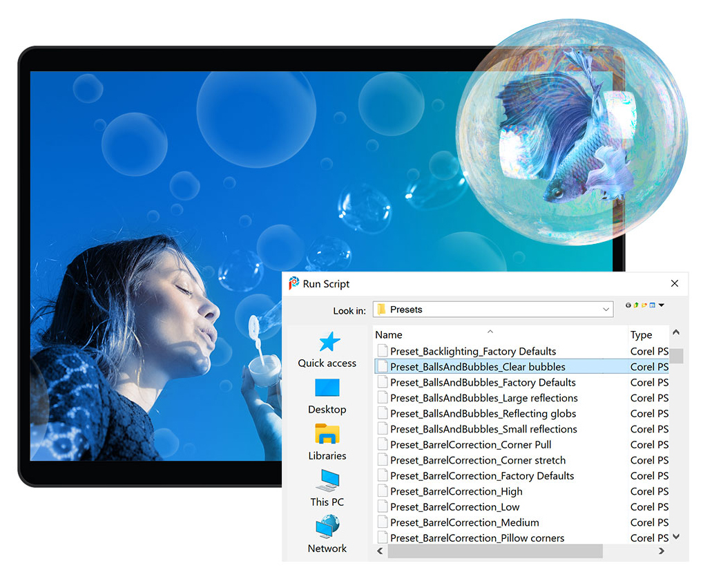The image size is (712, 588).
Task: Expand the view options dropdown arrow
Action: 661,305
